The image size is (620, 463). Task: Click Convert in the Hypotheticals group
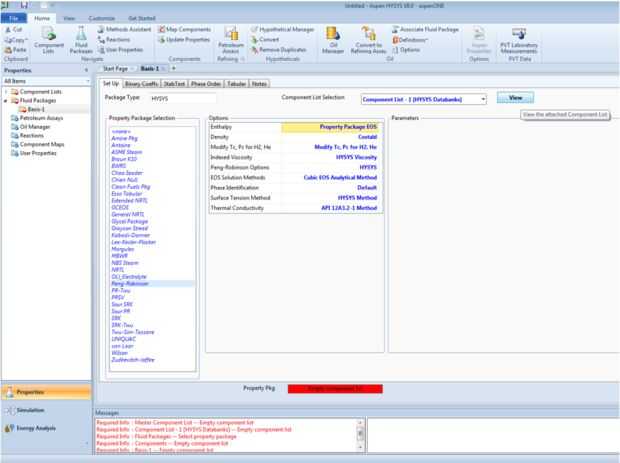click(265, 40)
